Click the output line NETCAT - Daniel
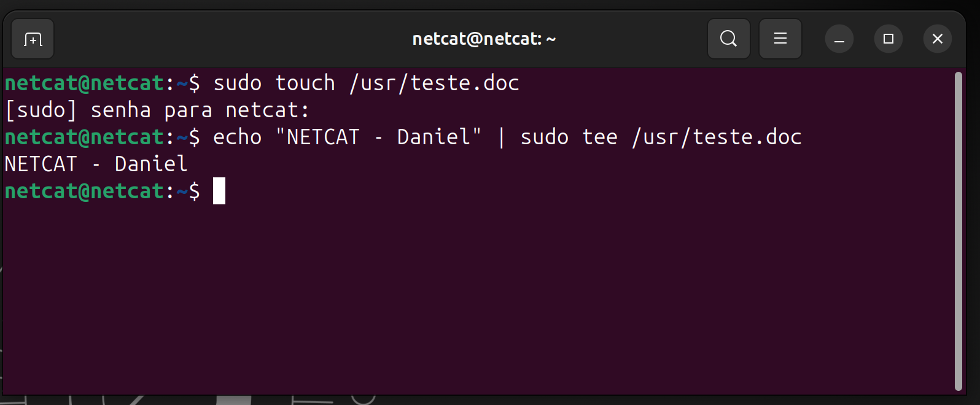 96,164
